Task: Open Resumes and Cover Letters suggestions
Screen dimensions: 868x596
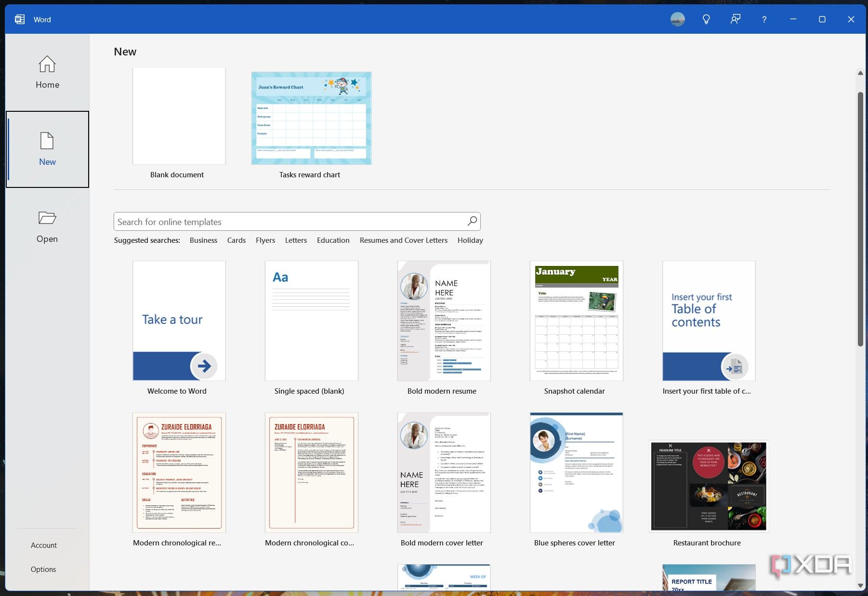Action: pyautogui.click(x=404, y=240)
